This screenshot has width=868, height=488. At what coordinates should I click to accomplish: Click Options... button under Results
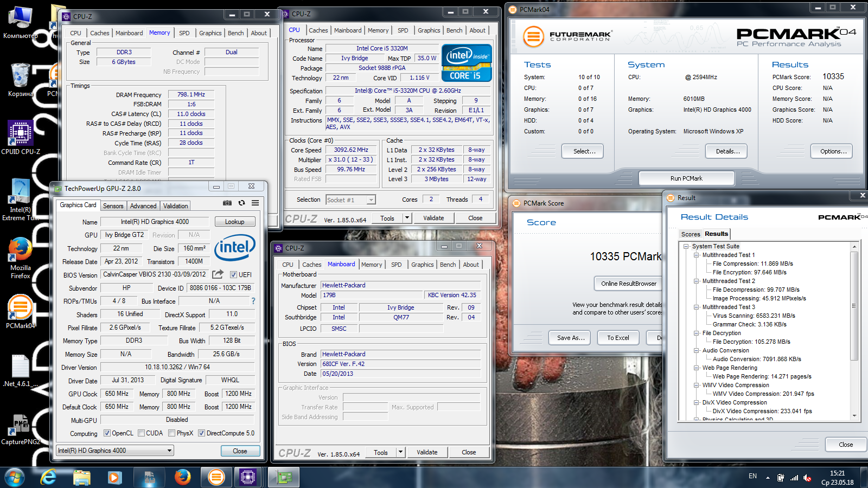[x=833, y=151]
